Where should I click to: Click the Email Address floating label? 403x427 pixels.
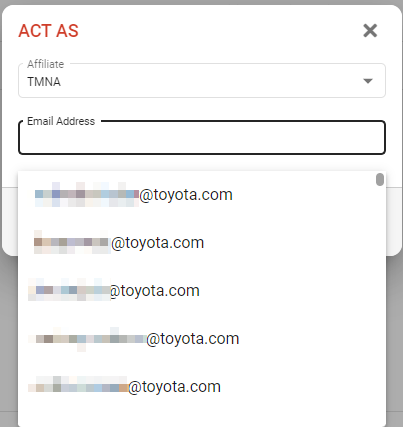click(61, 121)
